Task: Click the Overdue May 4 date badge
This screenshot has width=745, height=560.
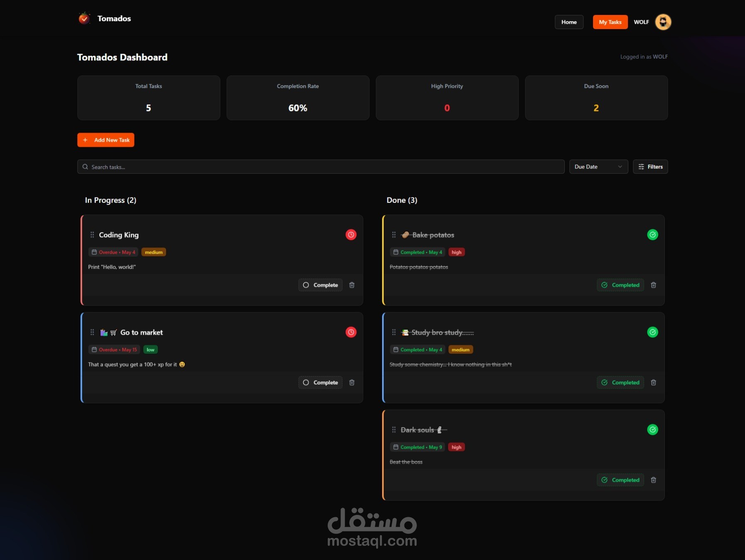Action: pyautogui.click(x=113, y=252)
